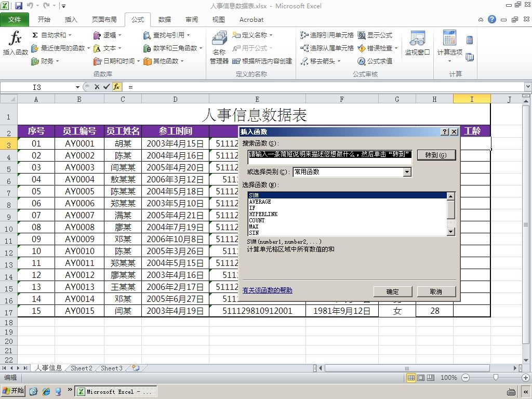Expand the category dropdown (常用函数)
The image size is (532, 399).
pyautogui.click(x=407, y=172)
